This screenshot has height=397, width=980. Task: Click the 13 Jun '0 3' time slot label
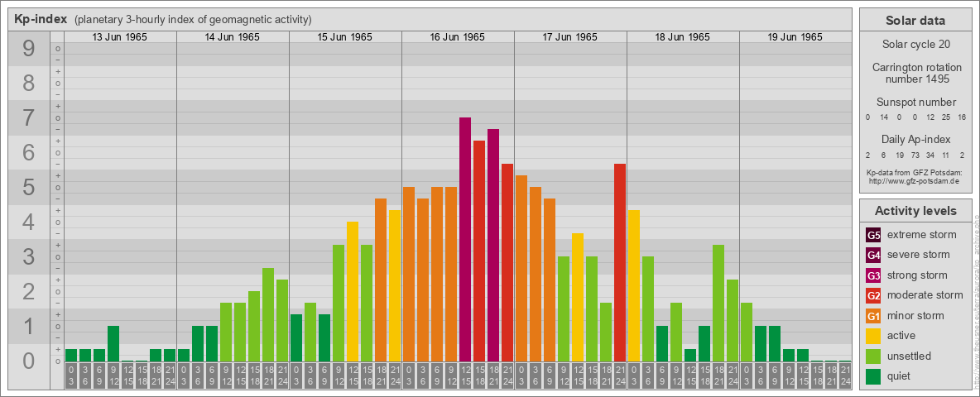pyautogui.click(x=71, y=375)
